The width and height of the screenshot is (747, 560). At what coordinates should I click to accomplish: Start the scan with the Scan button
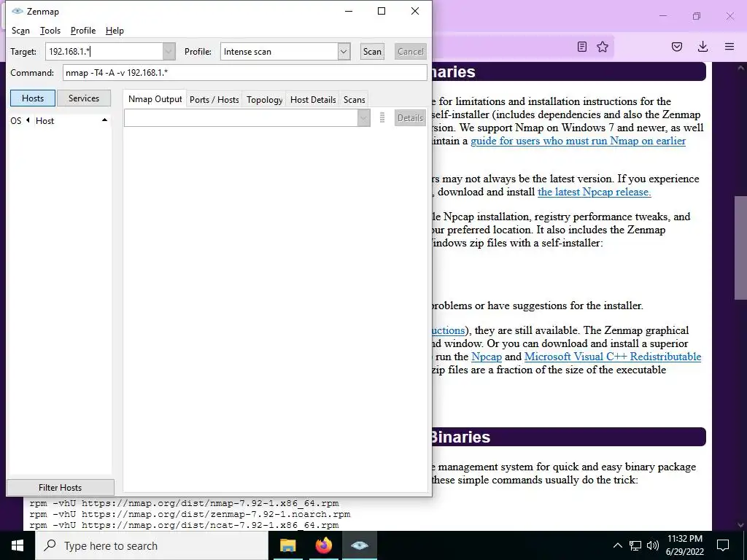click(x=372, y=52)
